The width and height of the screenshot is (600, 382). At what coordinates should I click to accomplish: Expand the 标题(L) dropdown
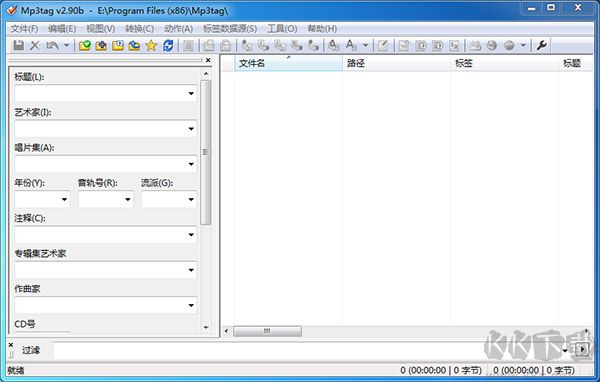pyautogui.click(x=191, y=93)
